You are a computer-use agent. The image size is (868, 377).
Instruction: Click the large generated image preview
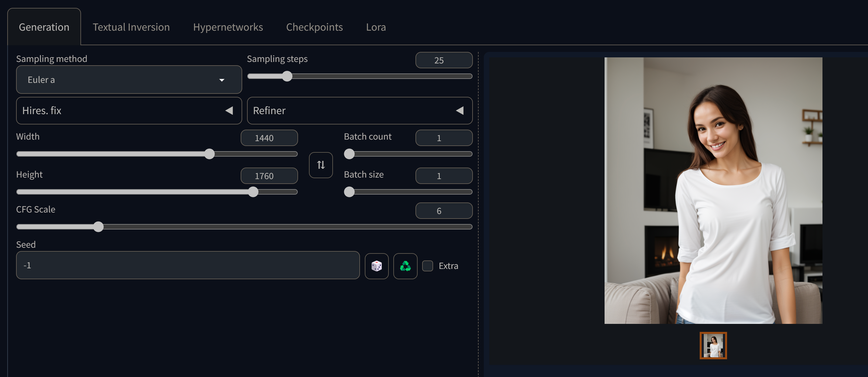pyautogui.click(x=713, y=190)
